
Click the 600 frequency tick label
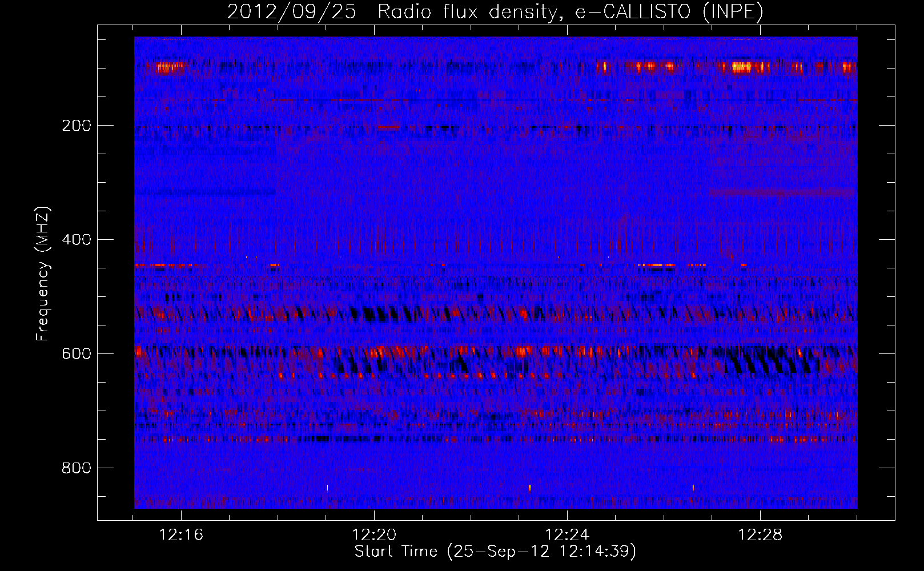77,354
